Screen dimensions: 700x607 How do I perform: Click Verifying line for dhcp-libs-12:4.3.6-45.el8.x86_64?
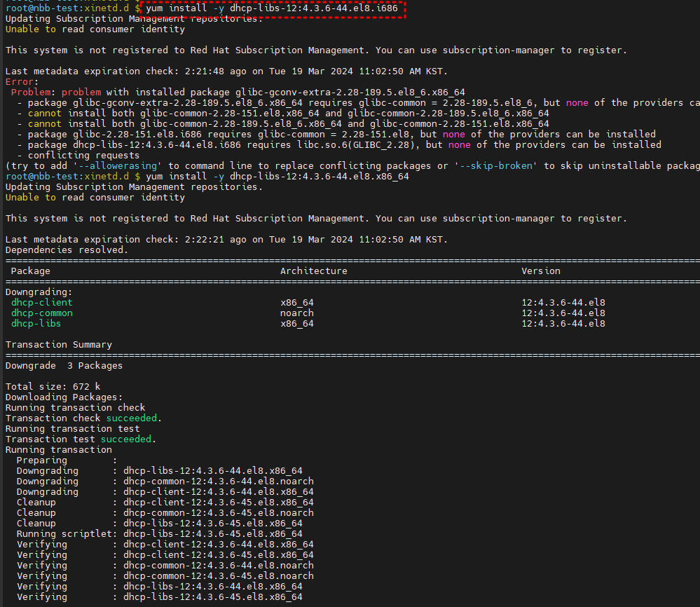pyautogui.click(x=159, y=596)
